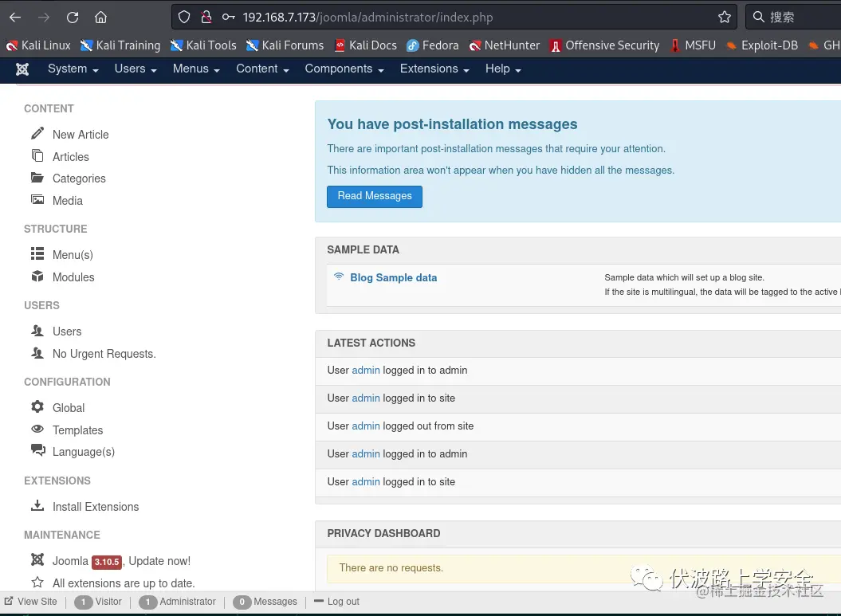Click 'All extensions are up to date.' text

[x=124, y=583]
